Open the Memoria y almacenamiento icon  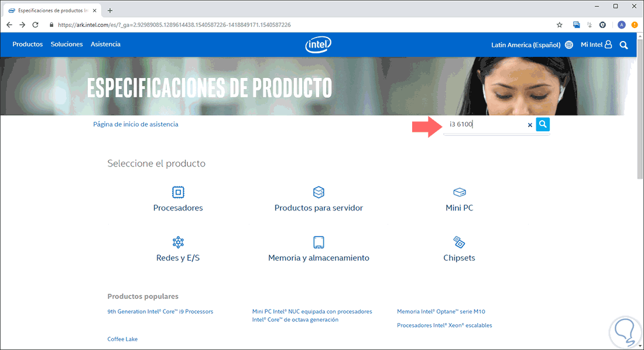click(318, 242)
